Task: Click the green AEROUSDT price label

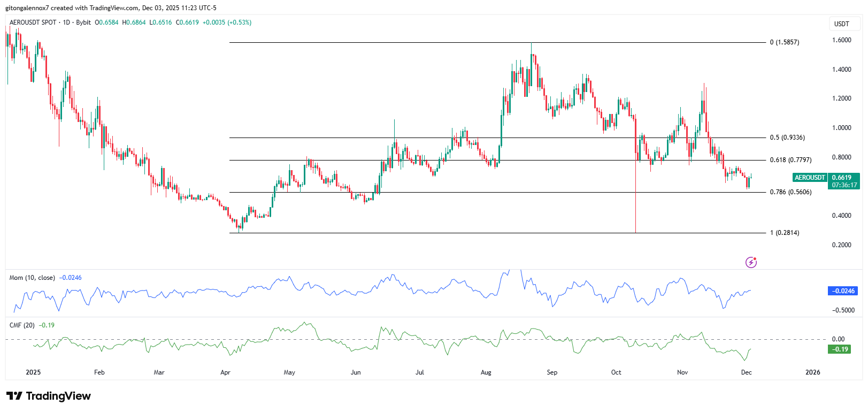Action: 810,178
